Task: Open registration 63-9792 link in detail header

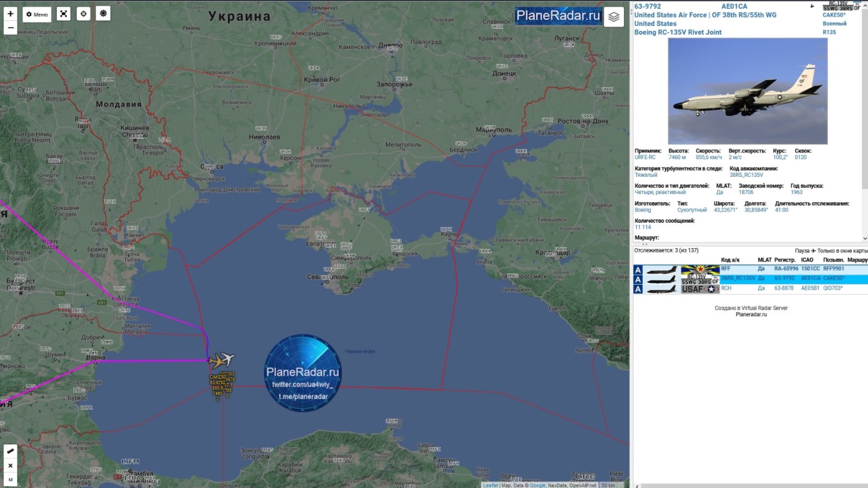Action: [x=647, y=7]
